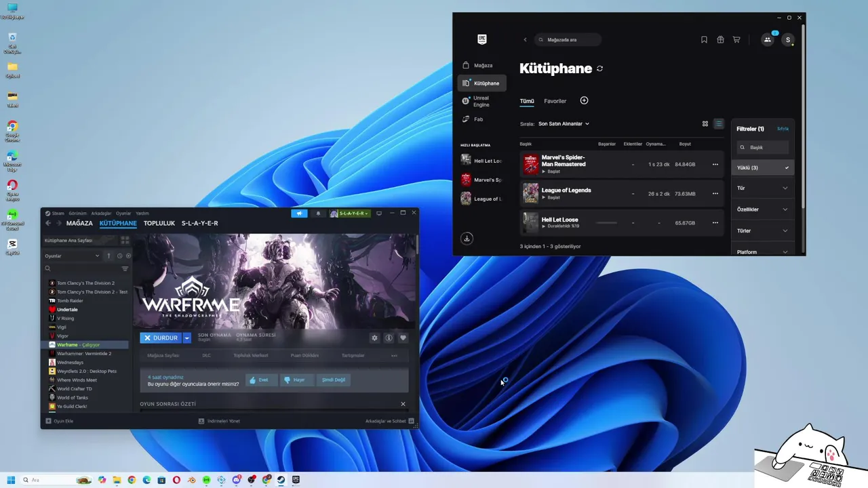Open options for League of Legends row
Image resolution: width=868 pixels, height=488 pixels.
(x=715, y=194)
